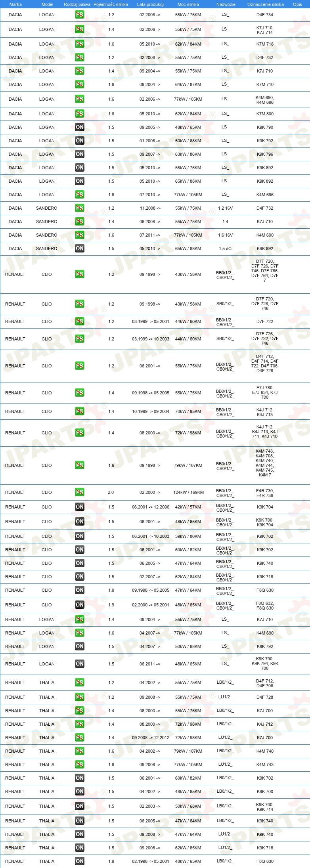The width and height of the screenshot is (310, 868).
Task: Click the date range 06.2001 -> 12.2006
Action: [x=151, y=507]
